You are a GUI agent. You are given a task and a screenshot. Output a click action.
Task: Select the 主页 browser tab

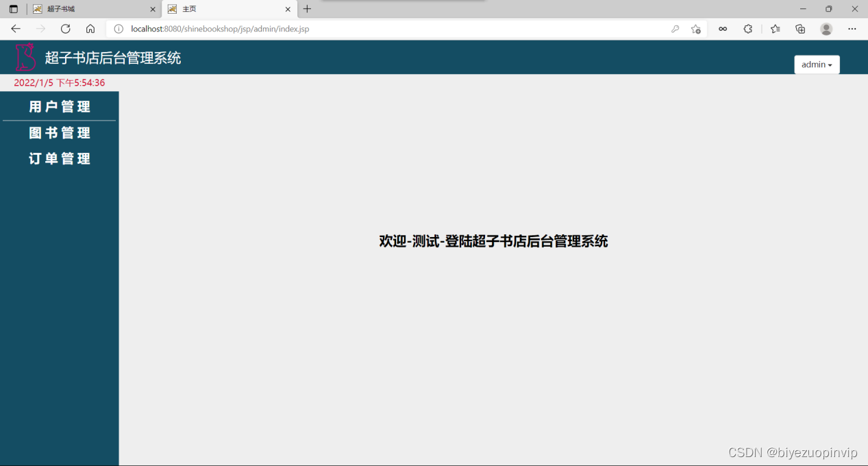(230, 9)
